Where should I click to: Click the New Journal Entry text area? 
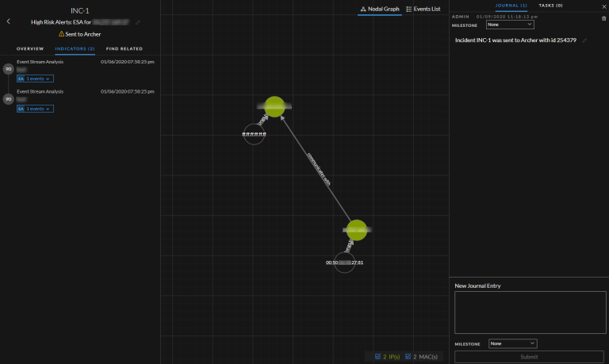pyautogui.click(x=529, y=312)
